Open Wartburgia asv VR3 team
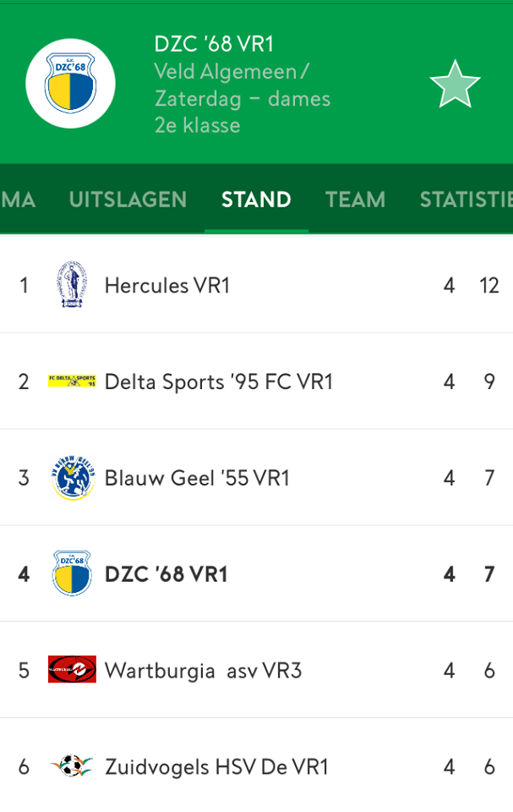 204,671
